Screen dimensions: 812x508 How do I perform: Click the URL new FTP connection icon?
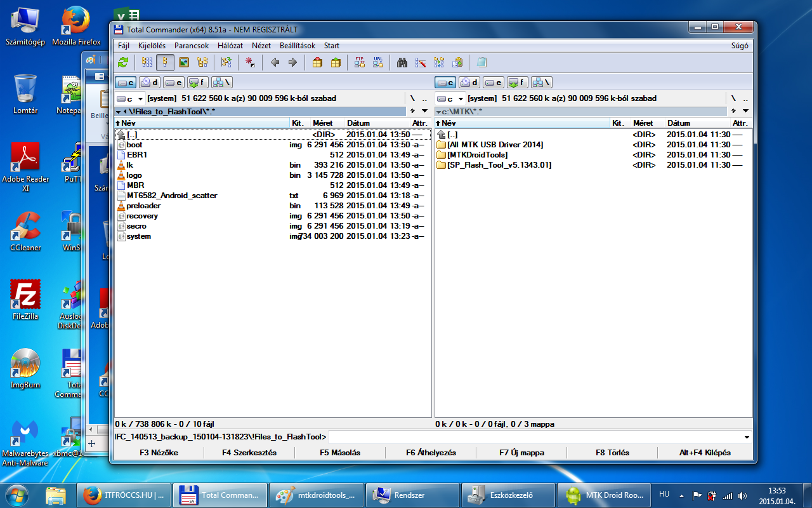click(x=378, y=62)
